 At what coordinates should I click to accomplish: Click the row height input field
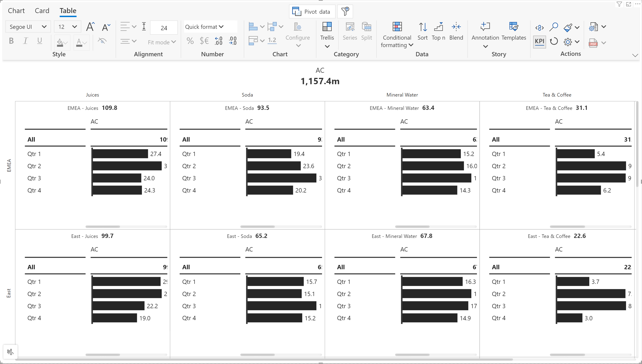click(x=164, y=28)
